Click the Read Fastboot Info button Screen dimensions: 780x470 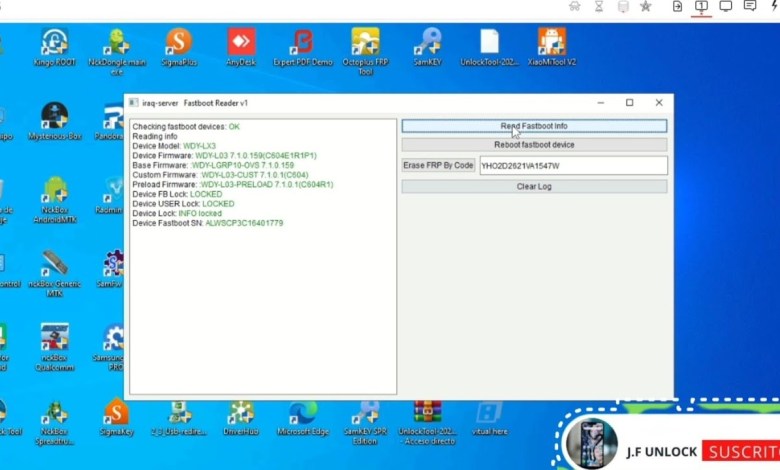pos(534,126)
